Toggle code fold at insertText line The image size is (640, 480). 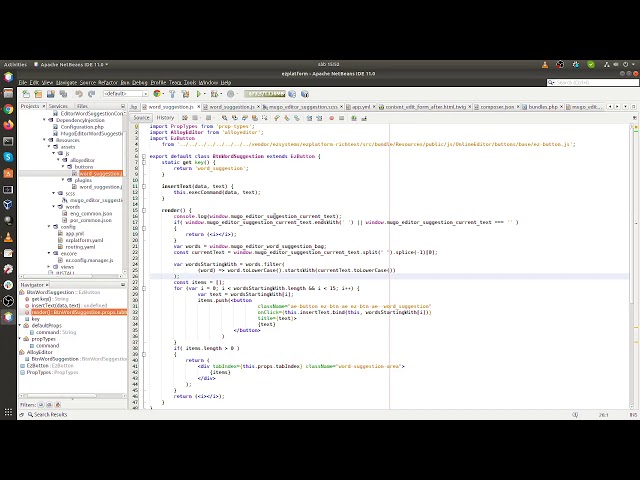click(144, 187)
